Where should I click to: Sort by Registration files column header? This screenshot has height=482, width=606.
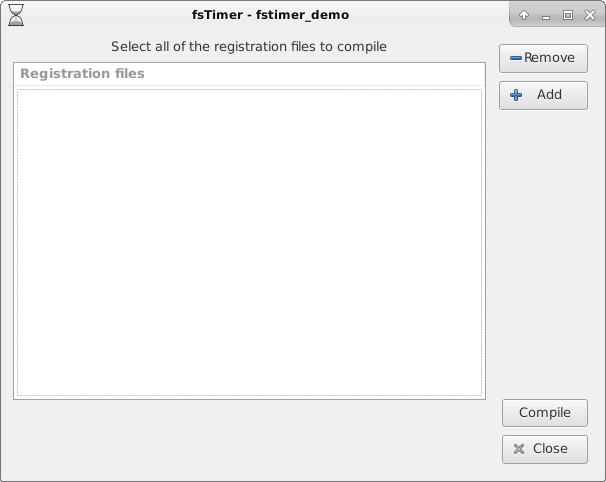coord(249,74)
